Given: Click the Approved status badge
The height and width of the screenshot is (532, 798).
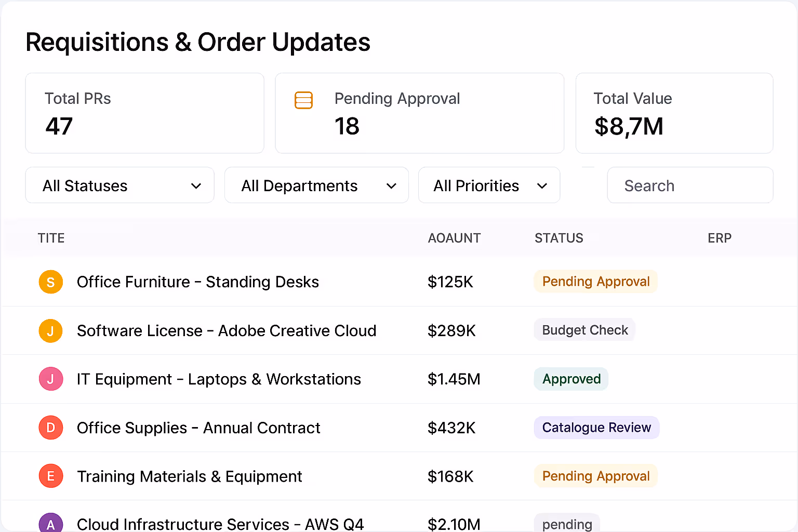Looking at the screenshot, I should point(571,379).
